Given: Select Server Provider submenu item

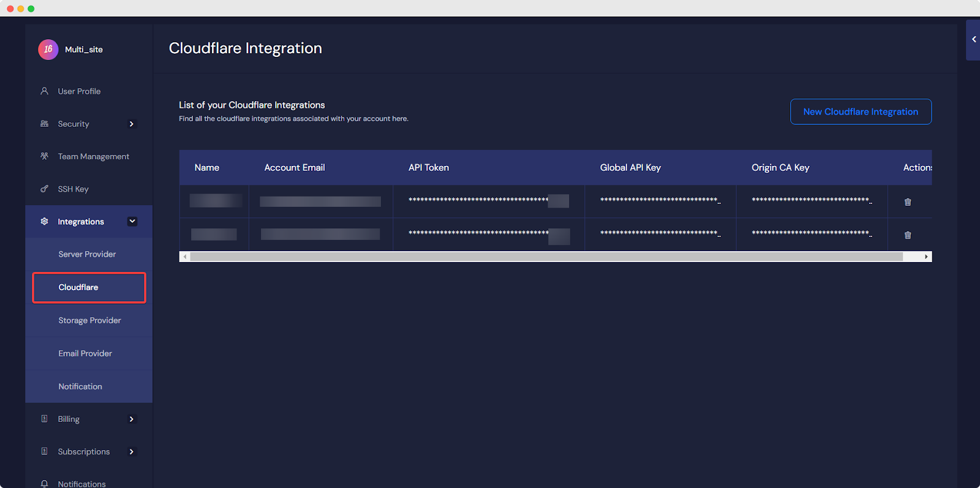Looking at the screenshot, I should pos(89,254).
